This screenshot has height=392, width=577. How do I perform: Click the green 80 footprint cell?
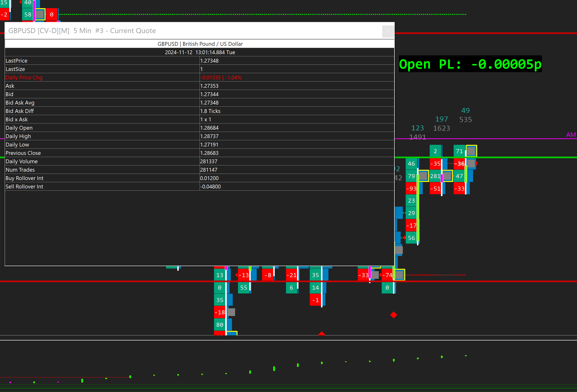tap(220, 325)
